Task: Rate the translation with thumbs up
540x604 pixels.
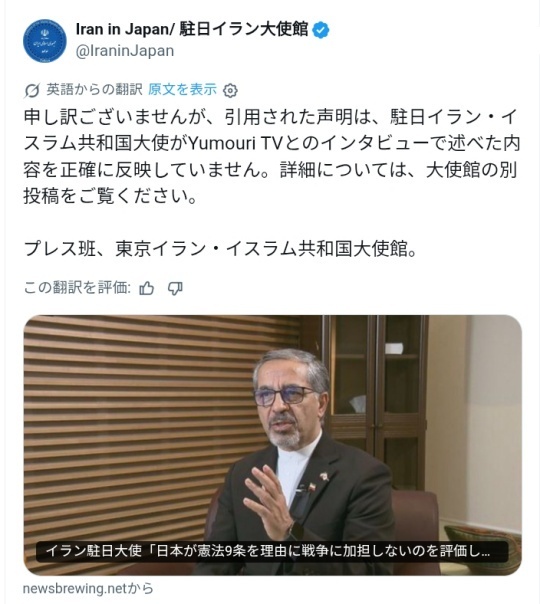Action: [146, 288]
